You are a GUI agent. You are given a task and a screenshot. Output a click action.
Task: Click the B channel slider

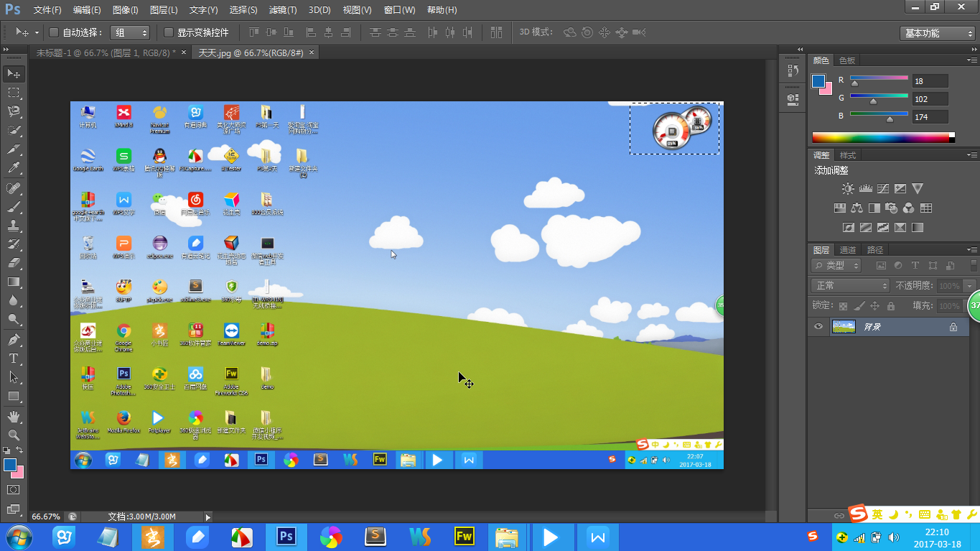click(879, 115)
